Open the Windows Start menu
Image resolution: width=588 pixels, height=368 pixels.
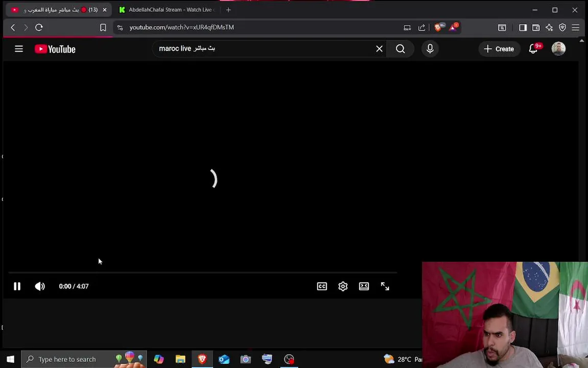(11, 359)
